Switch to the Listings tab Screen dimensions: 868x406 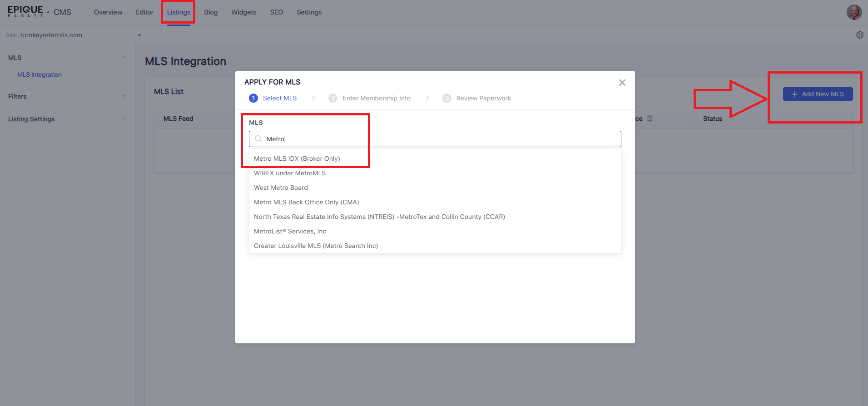pos(179,12)
